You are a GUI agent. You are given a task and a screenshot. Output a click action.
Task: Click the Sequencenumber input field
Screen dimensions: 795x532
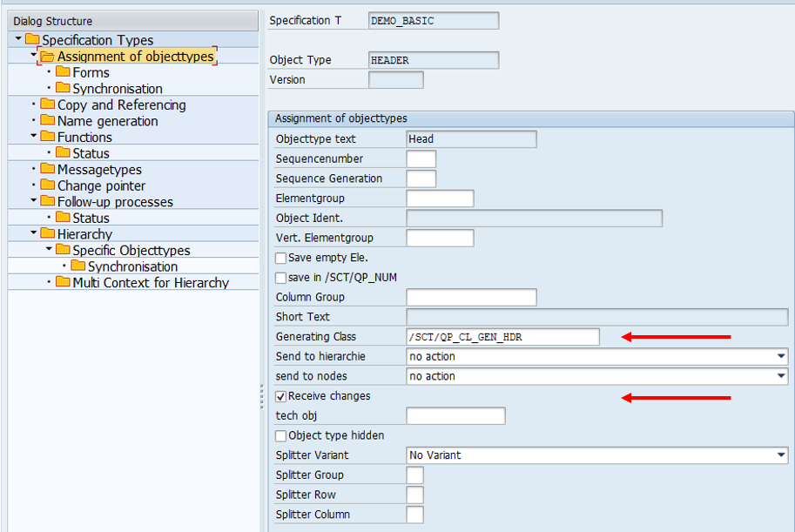[x=421, y=159]
